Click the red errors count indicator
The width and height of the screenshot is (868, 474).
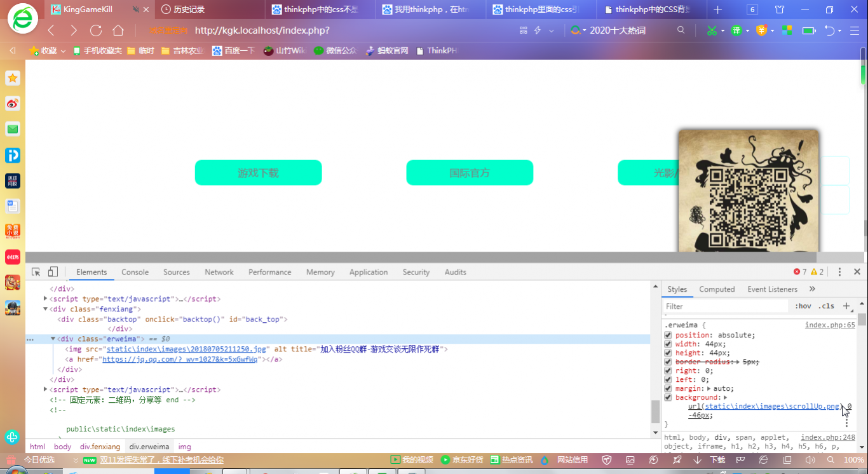click(x=800, y=272)
